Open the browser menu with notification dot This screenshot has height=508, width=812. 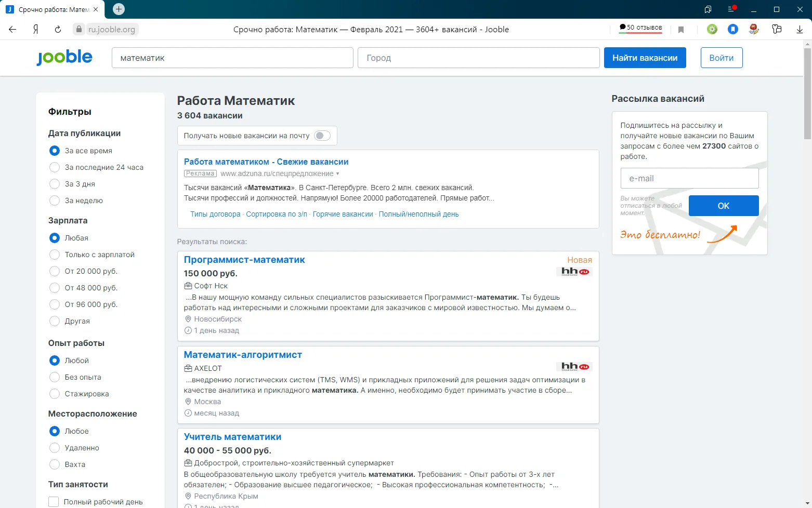pyautogui.click(x=731, y=9)
